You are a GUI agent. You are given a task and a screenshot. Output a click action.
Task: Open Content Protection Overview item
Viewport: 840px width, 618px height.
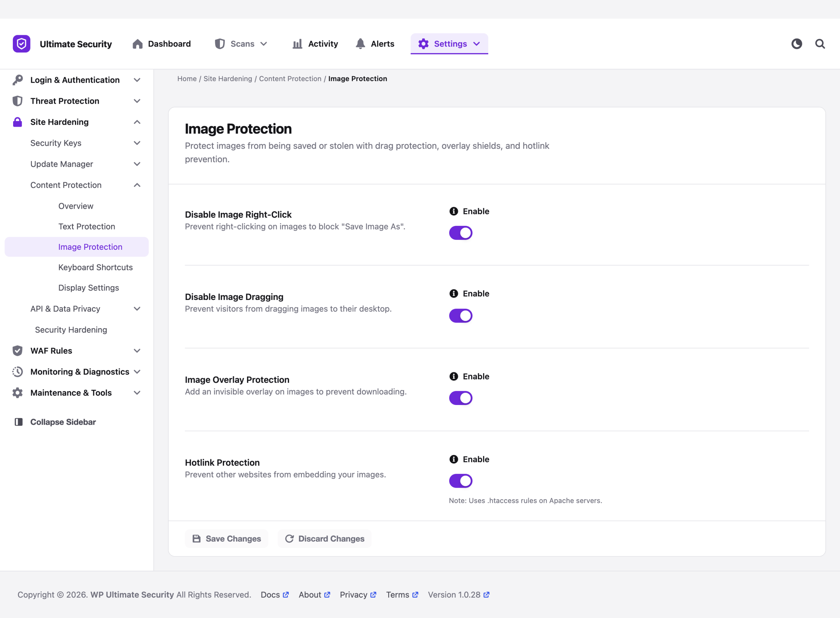[x=75, y=206]
